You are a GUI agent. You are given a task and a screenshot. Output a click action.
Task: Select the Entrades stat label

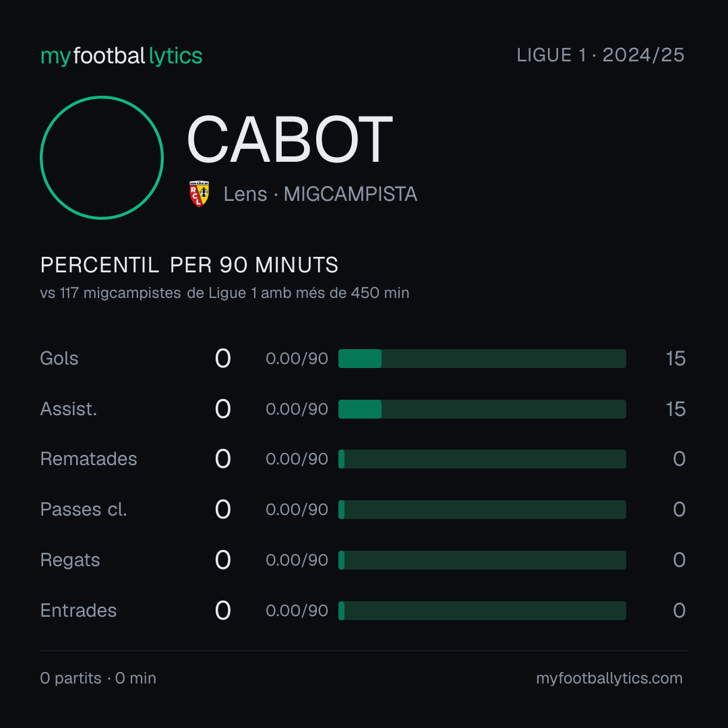[x=78, y=611]
